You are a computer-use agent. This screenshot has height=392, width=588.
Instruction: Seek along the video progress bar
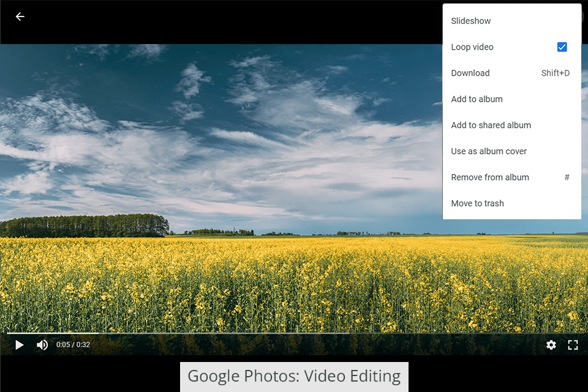click(294, 333)
